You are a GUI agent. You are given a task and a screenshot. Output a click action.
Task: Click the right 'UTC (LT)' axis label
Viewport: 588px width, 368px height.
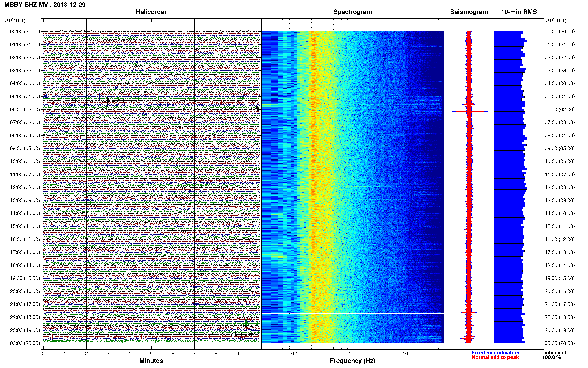[x=556, y=20]
